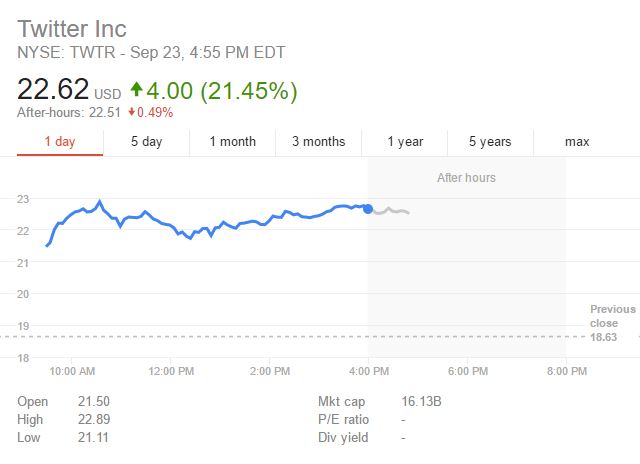Click the Twitter Inc title
This screenshot has height=464, width=640.
coord(72,28)
